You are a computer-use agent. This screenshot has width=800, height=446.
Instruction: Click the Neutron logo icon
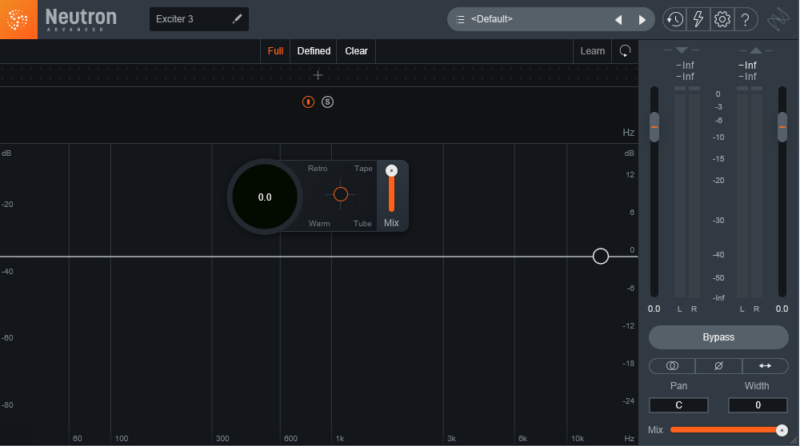(x=19, y=19)
